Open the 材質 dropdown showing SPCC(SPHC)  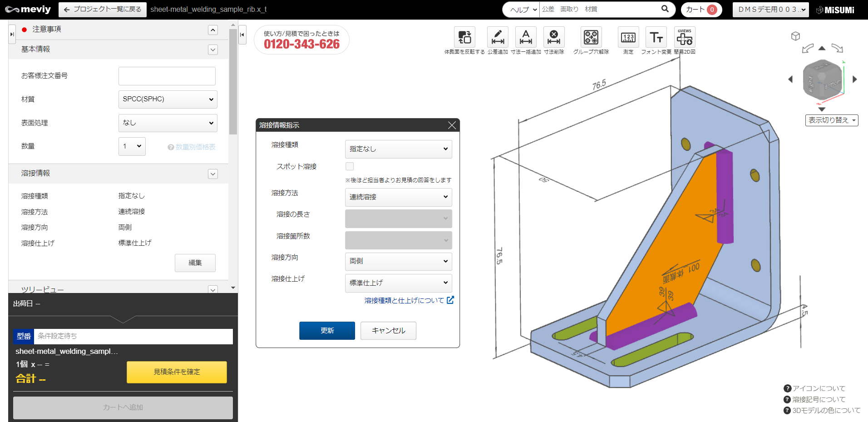[x=168, y=99]
